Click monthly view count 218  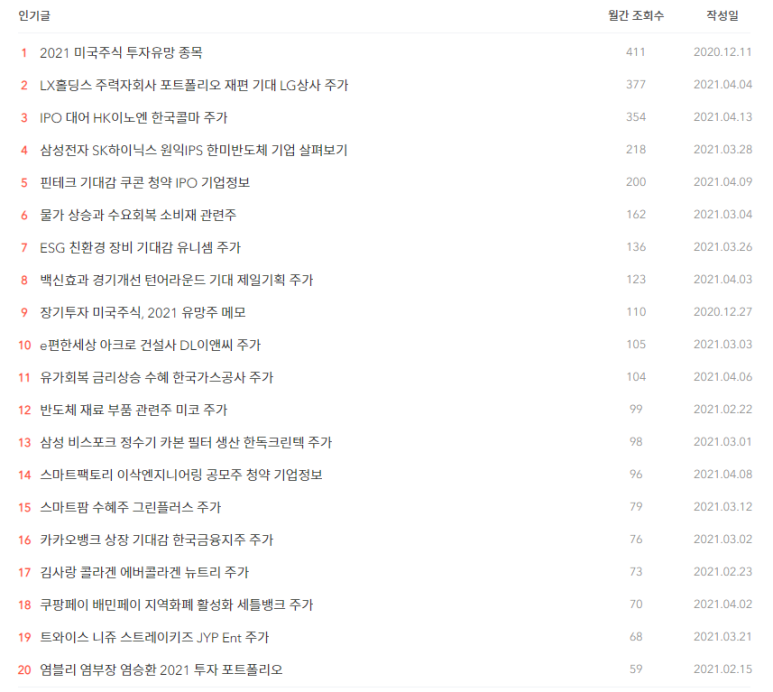636,150
